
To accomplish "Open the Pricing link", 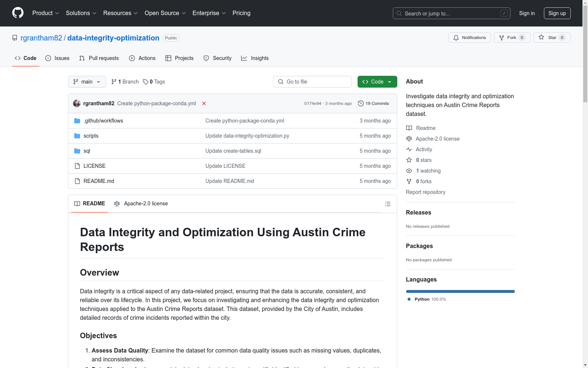I will pyautogui.click(x=241, y=13).
